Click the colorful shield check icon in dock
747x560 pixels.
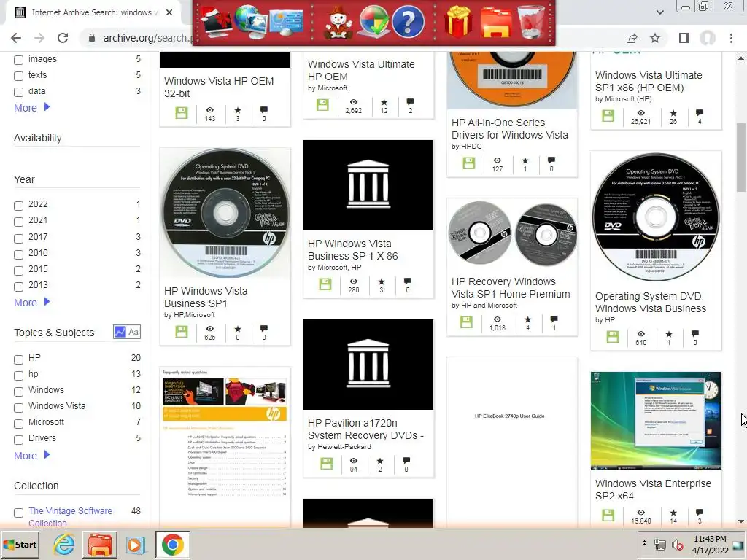tap(373, 21)
